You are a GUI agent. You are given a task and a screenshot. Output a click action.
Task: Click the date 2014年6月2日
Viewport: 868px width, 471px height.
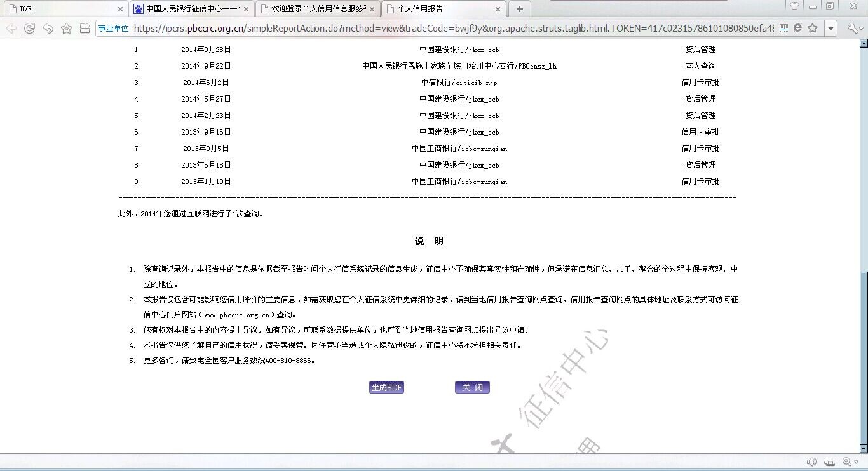pyautogui.click(x=206, y=83)
